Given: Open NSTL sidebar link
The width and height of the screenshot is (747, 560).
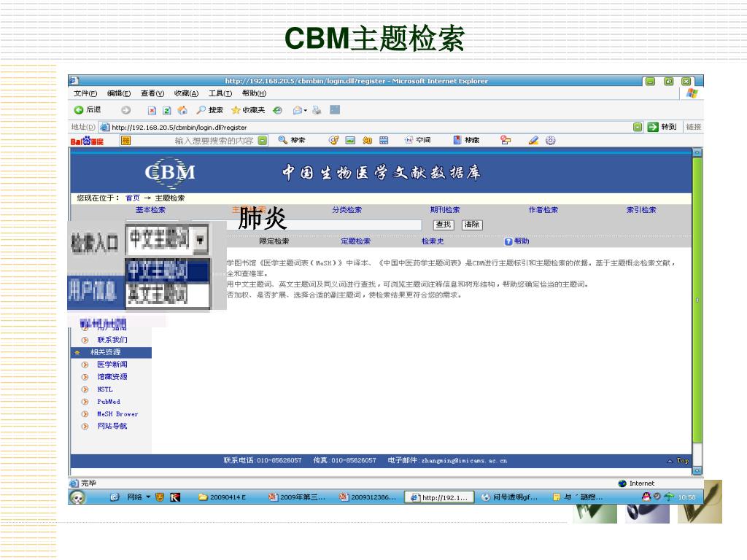Looking at the screenshot, I should [x=105, y=389].
